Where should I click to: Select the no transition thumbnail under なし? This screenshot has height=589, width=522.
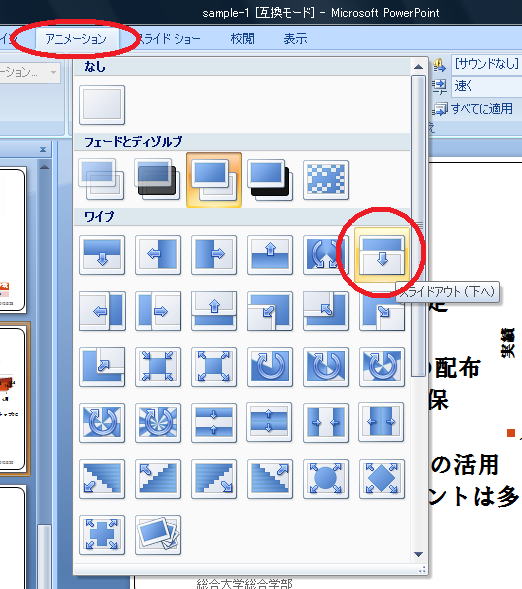102,105
